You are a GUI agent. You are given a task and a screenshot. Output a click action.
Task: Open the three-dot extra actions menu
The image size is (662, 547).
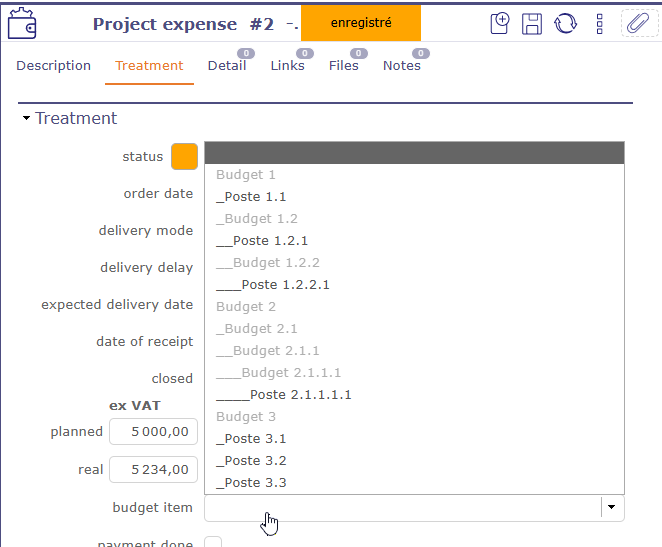pyautogui.click(x=599, y=23)
